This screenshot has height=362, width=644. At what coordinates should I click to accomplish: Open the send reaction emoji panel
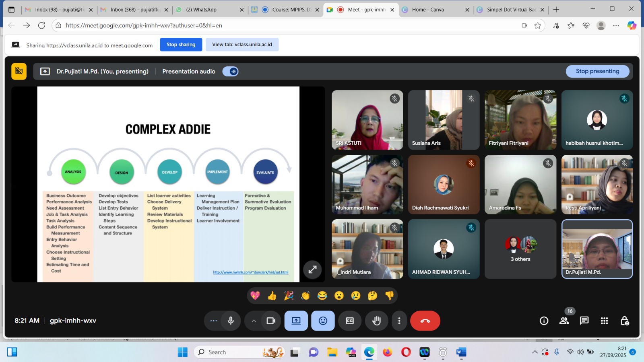click(323, 321)
